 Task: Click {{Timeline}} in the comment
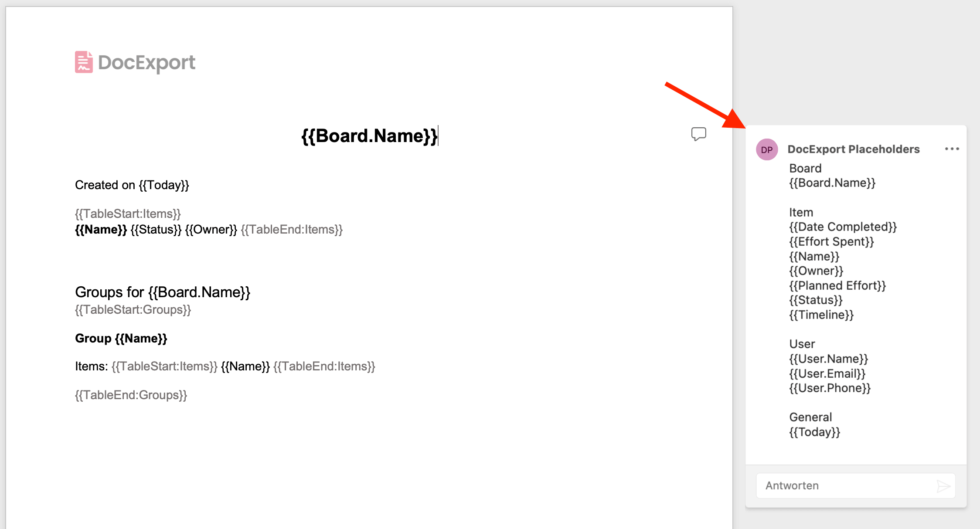coord(821,315)
